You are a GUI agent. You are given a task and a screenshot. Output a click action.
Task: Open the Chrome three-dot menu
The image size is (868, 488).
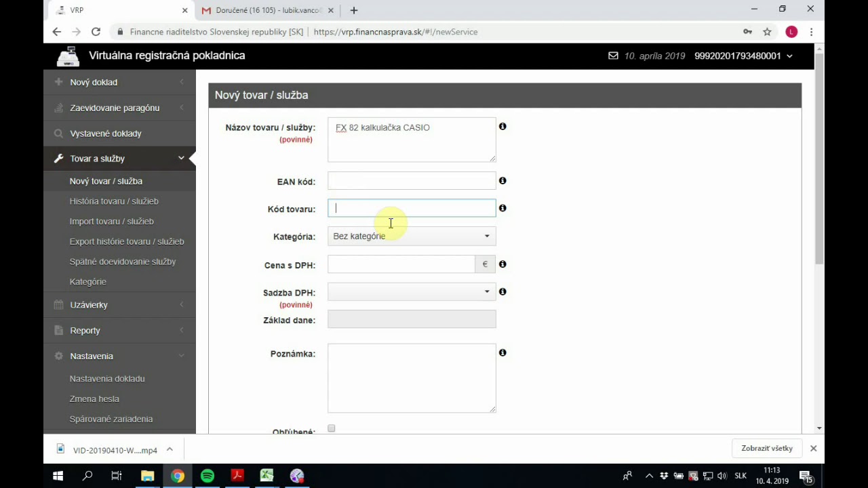coord(811,32)
